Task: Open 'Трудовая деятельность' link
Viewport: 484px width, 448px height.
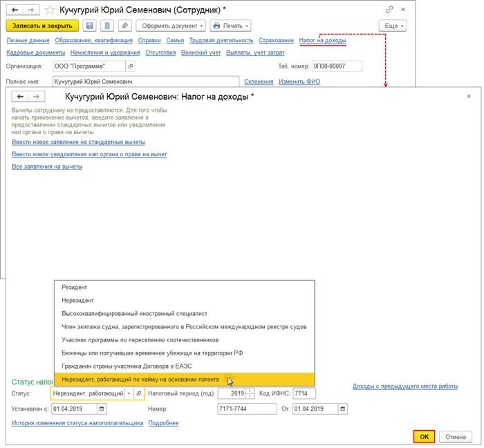Action: [221, 40]
